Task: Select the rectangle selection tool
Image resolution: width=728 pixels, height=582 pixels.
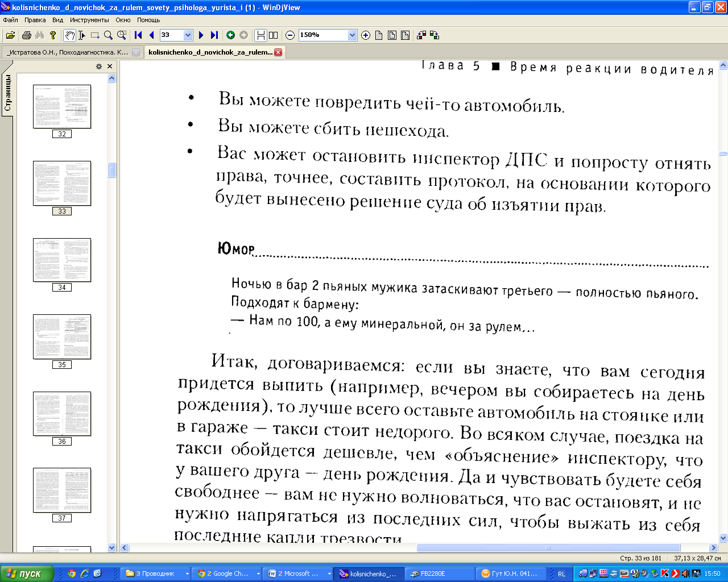Action: (95, 35)
